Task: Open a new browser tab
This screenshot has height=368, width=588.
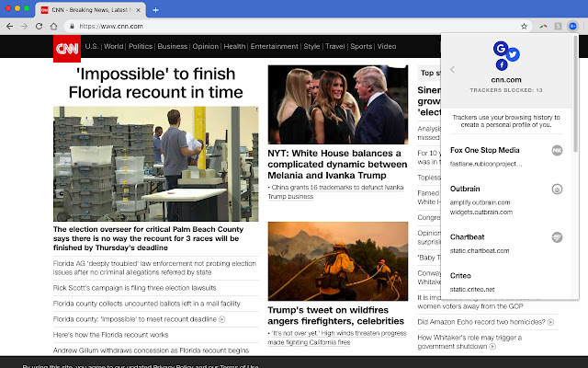Action: 155,9
